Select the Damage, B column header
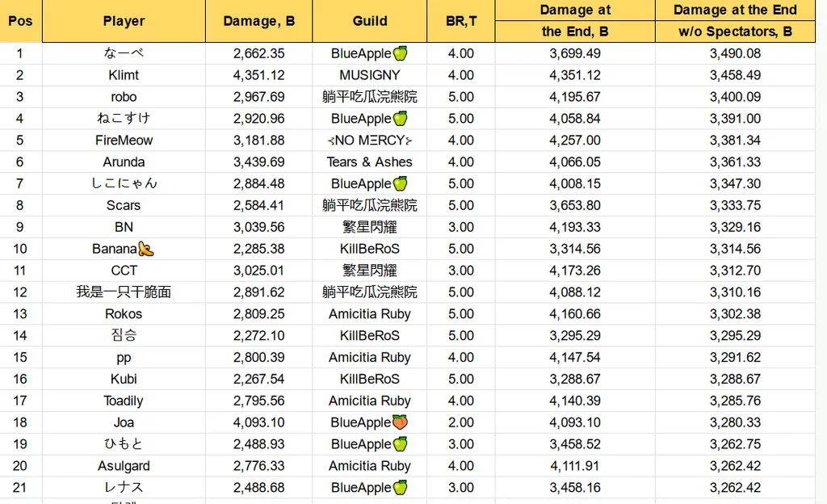This screenshot has width=827, height=504. 259,21
